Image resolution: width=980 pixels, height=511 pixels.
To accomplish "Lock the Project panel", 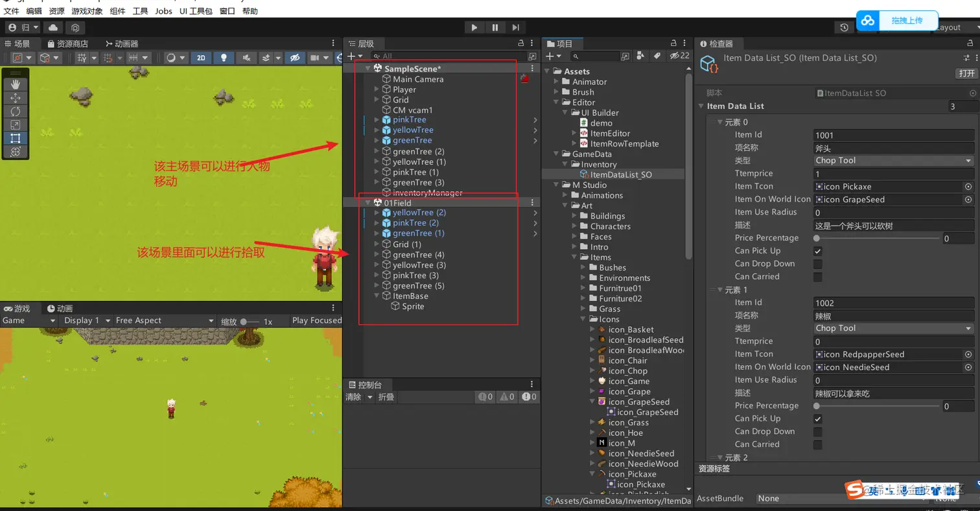I will 673,43.
